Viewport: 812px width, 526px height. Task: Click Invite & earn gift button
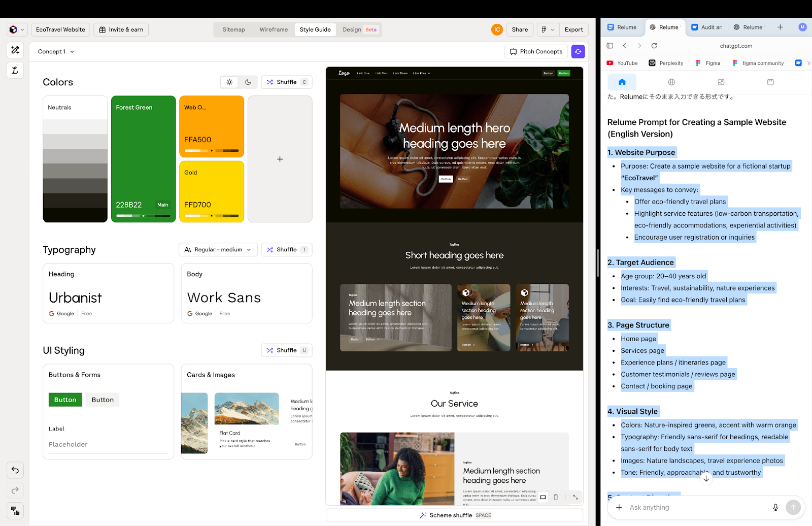121,29
